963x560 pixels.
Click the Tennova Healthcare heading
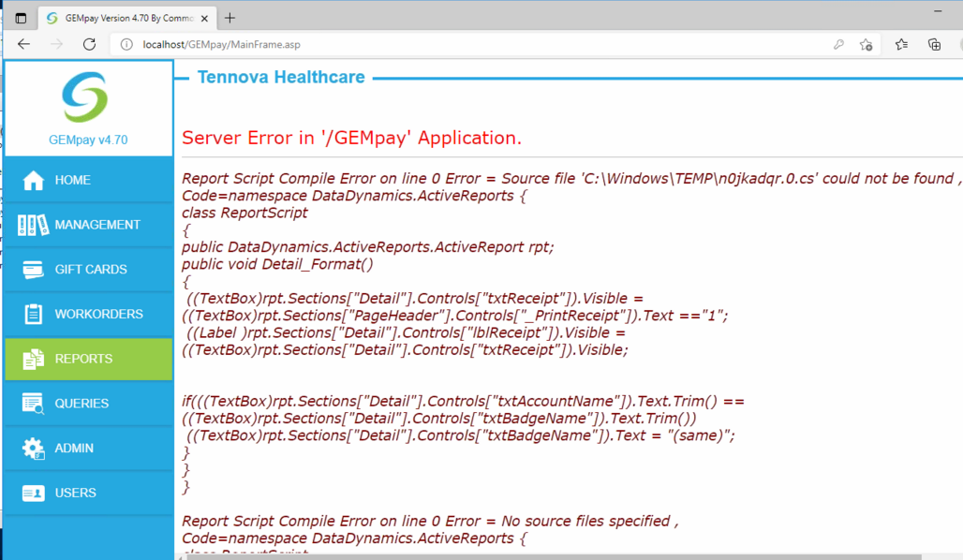pyautogui.click(x=281, y=78)
